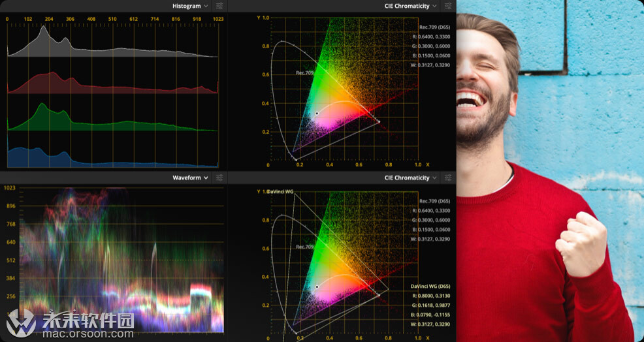Open CIE Chromaticity dropdown beside the Histogram panel
The width and height of the screenshot is (644, 342).
[x=410, y=6]
